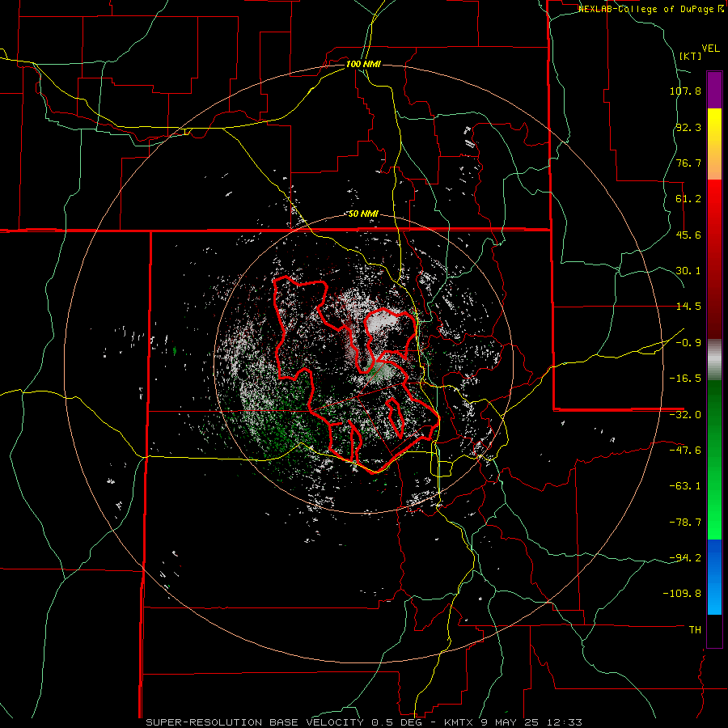
Task: Click the blue segment of the velocity color bar
Action: click(714, 577)
